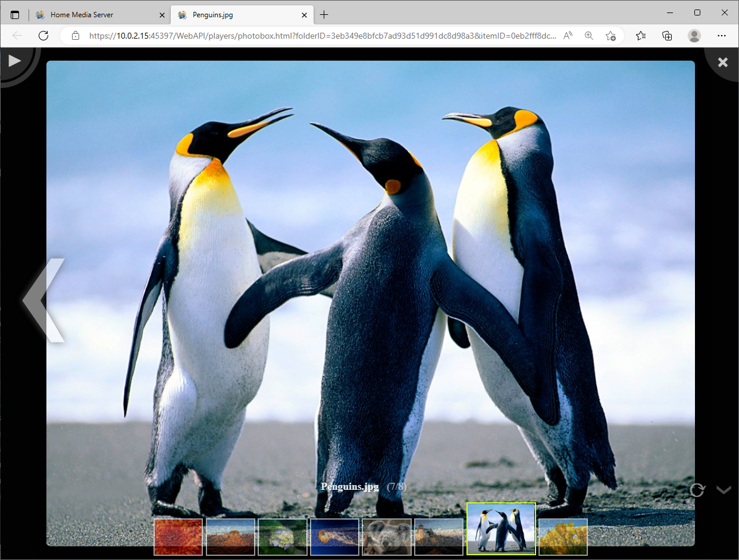Screen dimensions: 739x560
Task: Open the lighthouse thumbnail
Action: point(439,537)
